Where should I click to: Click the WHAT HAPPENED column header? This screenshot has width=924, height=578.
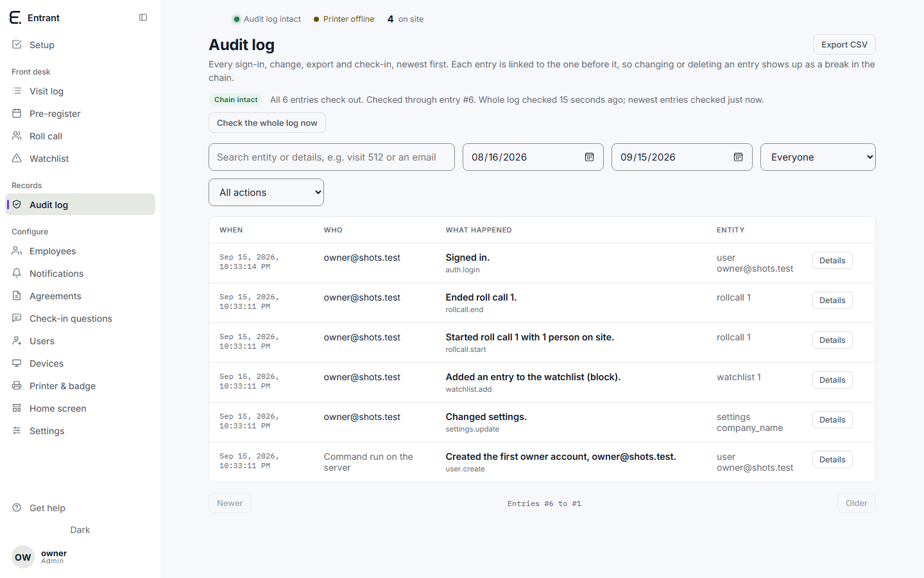tap(479, 230)
